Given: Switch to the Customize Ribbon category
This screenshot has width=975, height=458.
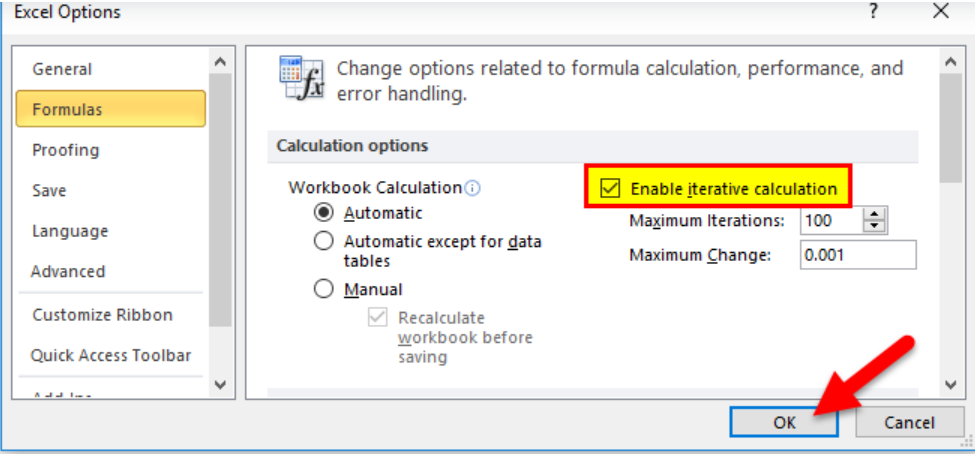Looking at the screenshot, I should click(x=102, y=314).
